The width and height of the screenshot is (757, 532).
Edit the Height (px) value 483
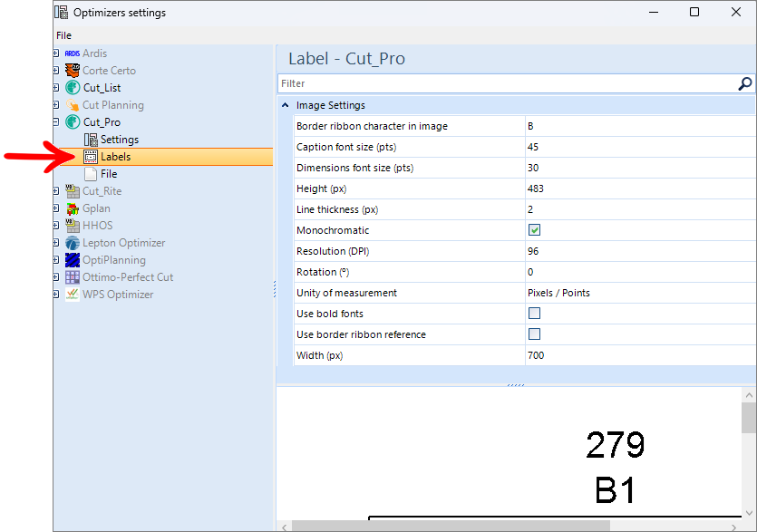tap(640, 189)
